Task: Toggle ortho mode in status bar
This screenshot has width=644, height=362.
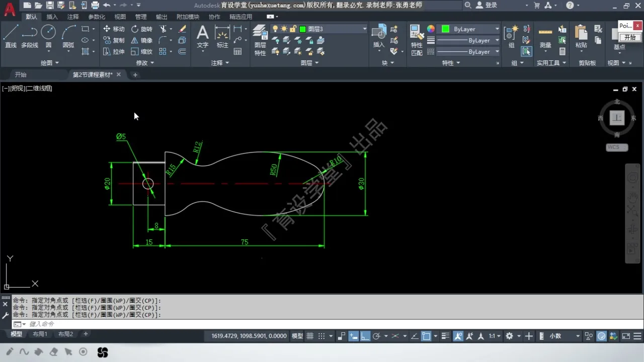Action: [365, 336]
